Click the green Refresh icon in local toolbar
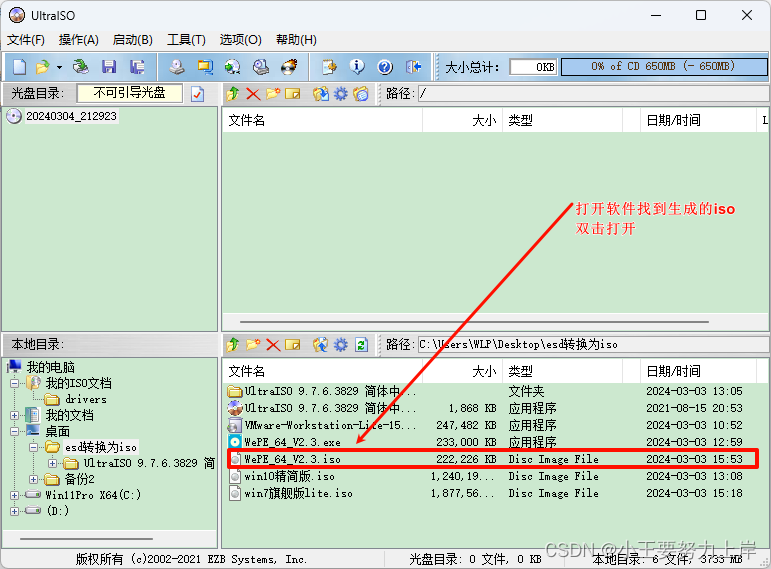771x569 pixels. point(361,345)
